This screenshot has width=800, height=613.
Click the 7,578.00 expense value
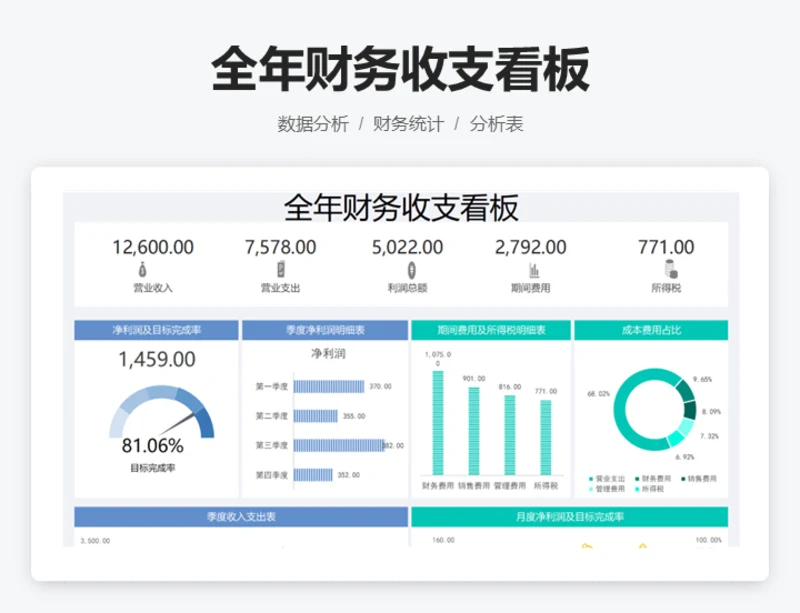(281, 248)
